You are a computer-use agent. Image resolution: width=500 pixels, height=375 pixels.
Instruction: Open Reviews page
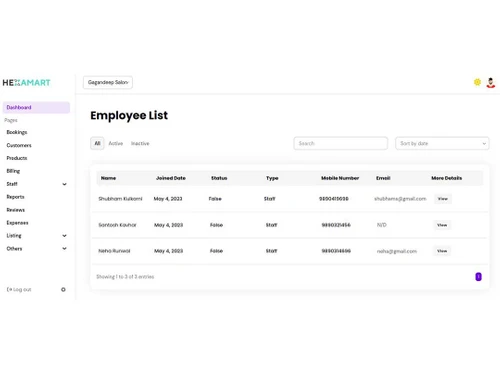tap(16, 210)
